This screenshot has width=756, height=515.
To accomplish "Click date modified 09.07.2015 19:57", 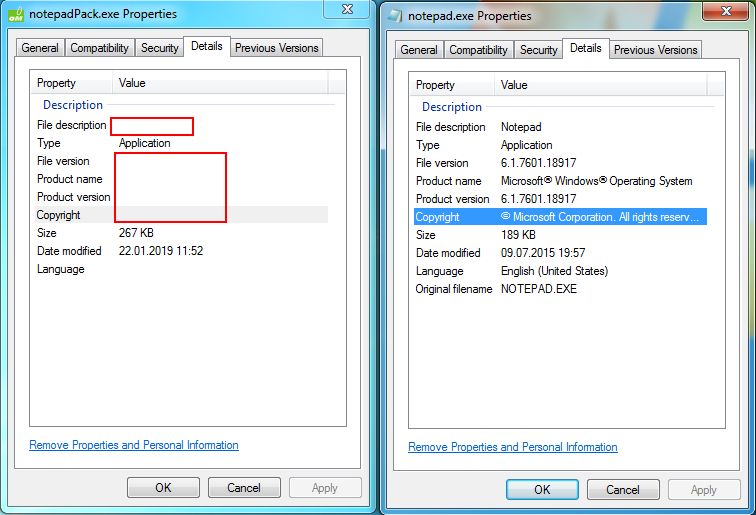I will [x=543, y=253].
